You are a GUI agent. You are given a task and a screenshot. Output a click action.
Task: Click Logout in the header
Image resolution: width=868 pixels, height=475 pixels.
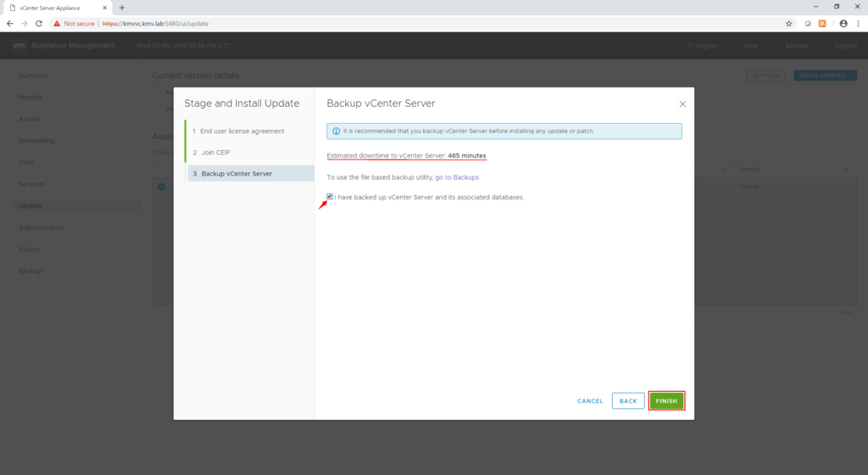pyautogui.click(x=846, y=46)
